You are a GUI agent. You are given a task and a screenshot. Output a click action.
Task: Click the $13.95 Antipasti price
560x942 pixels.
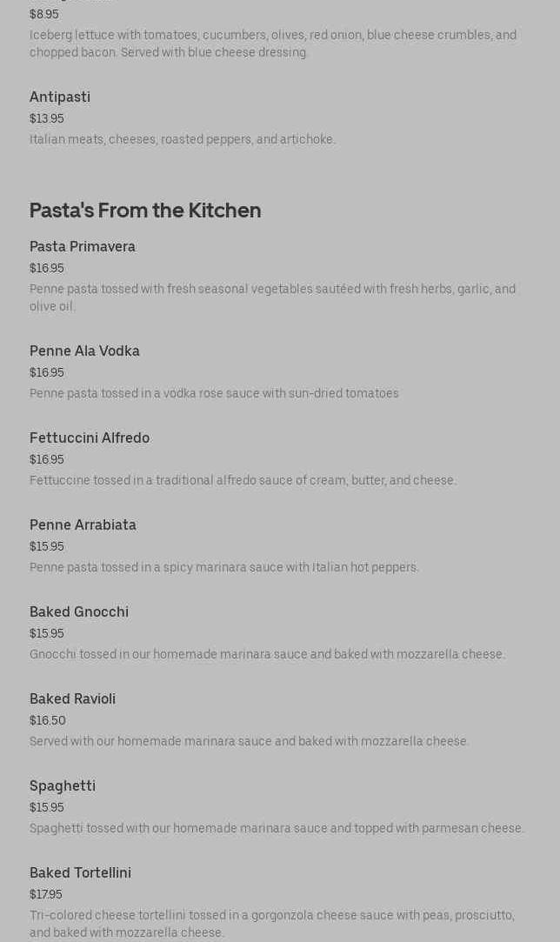click(x=47, y=119)
